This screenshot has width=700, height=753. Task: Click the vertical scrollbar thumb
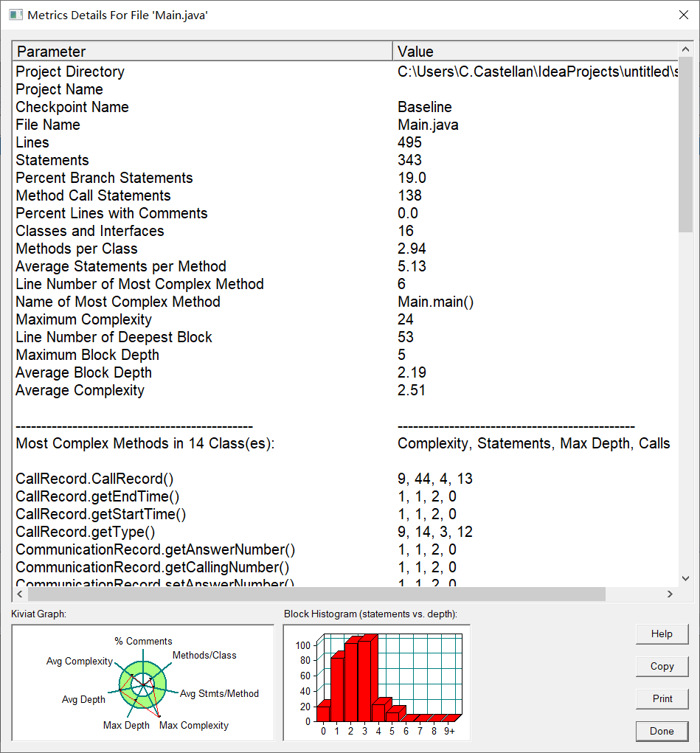pyautogui.click(x=685, y=145)
